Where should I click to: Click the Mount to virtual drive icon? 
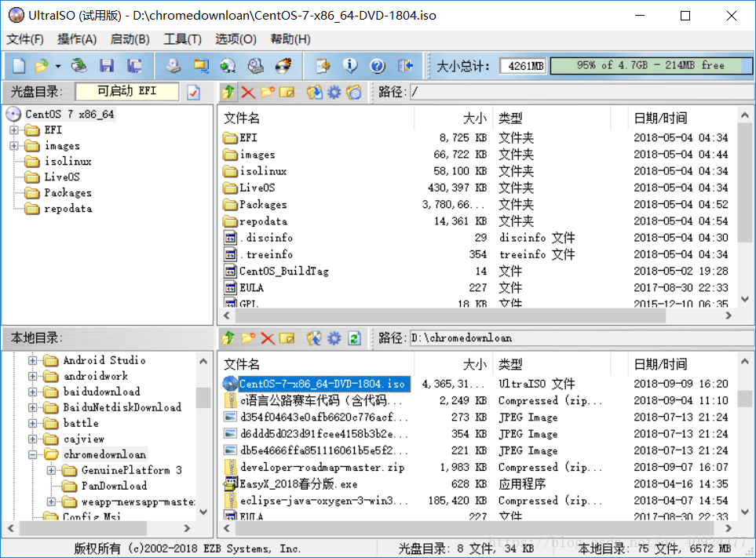coord(228,66)
